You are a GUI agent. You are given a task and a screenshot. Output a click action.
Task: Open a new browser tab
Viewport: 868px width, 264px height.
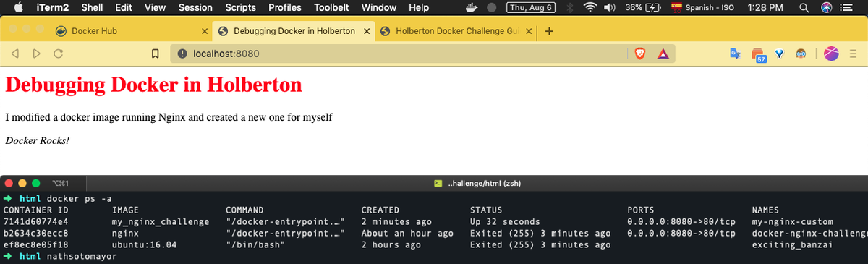[549, 32]
